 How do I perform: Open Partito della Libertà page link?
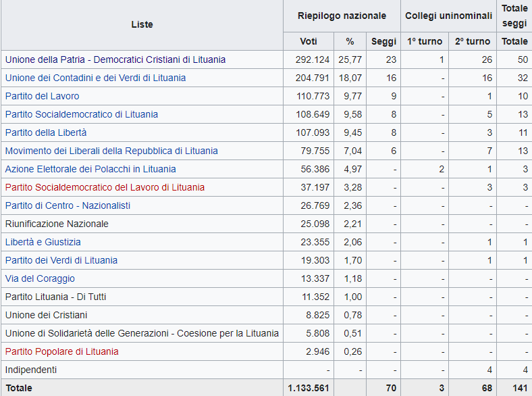point(46,132)
